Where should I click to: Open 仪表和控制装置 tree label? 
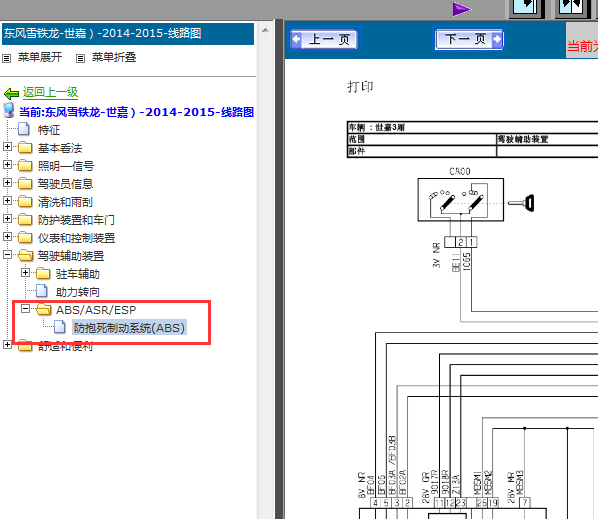click(76, 238)
